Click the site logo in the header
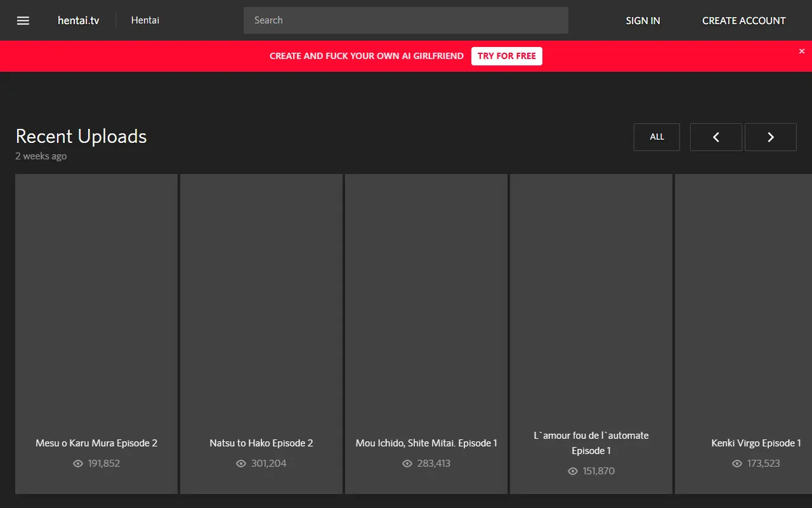 78,20
